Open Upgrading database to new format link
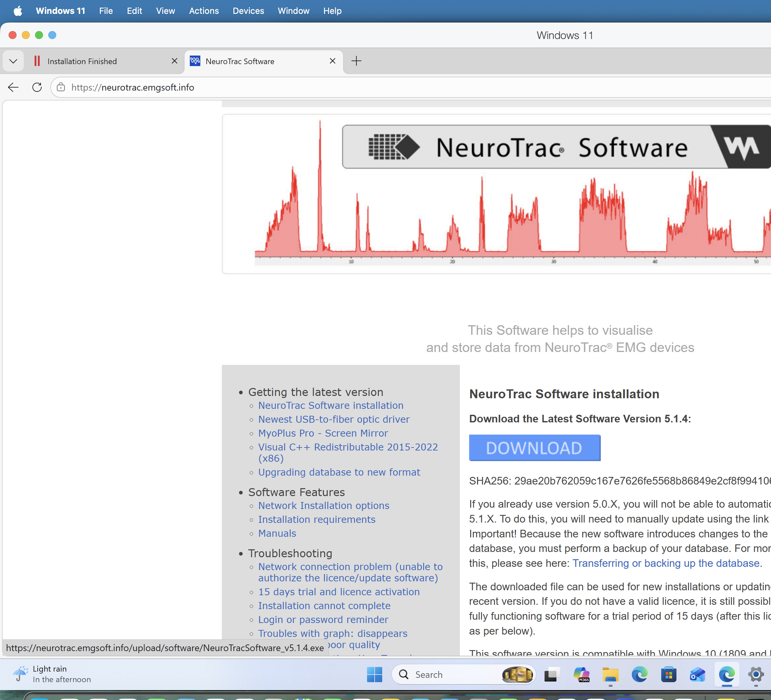771x700 pixels. (x=339, y=472)
